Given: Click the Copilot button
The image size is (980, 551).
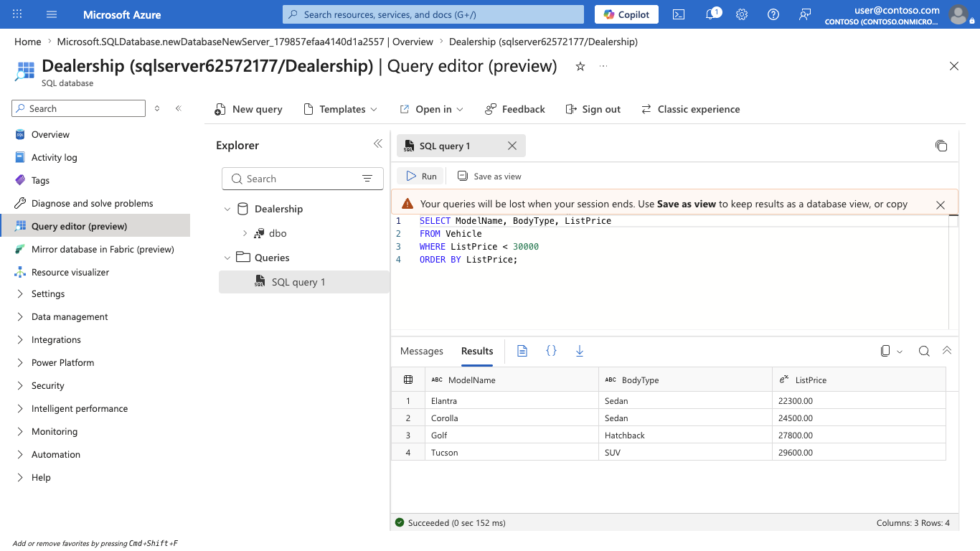Looking at the screenshot, I should point(626,14).
